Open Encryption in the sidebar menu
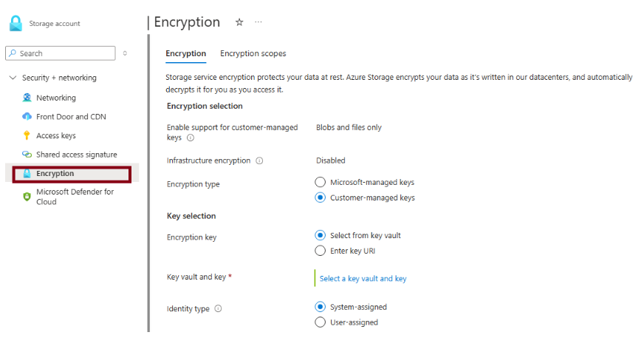This screenshot has height=338, width=644. click(x=55, y=174)
